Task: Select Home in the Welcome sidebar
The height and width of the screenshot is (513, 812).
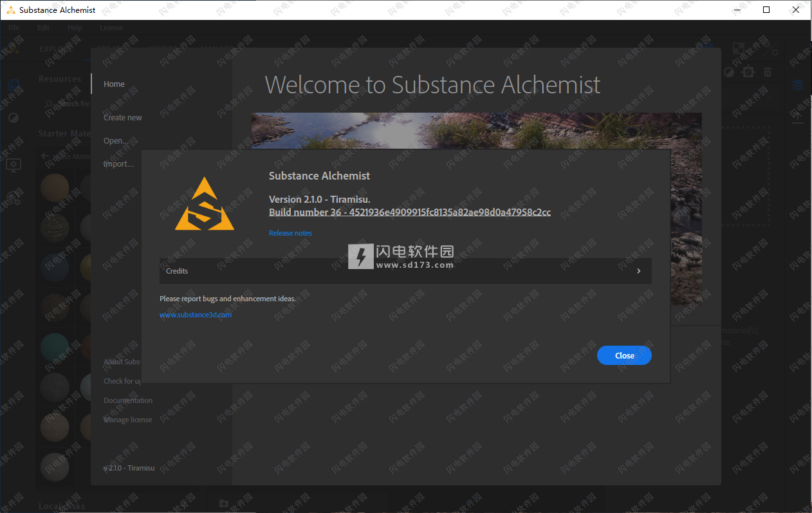Action: pos(115,84)
